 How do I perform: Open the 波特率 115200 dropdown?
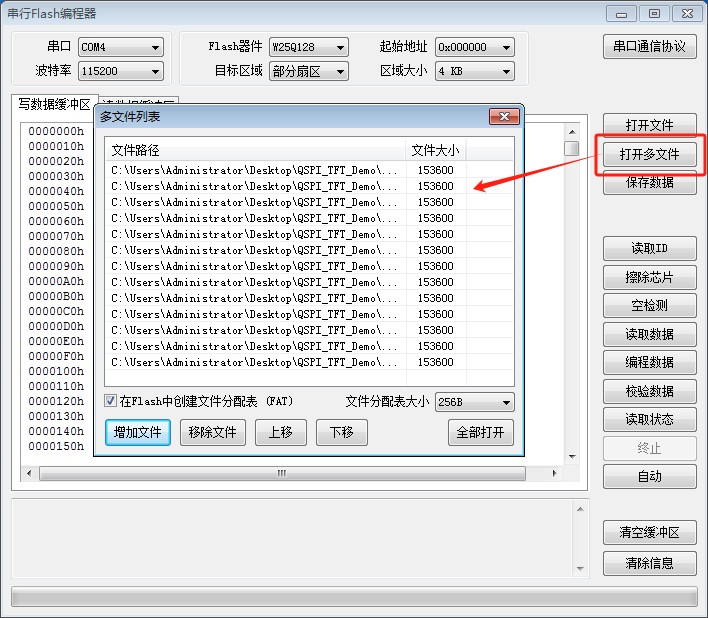click(121, 71)
